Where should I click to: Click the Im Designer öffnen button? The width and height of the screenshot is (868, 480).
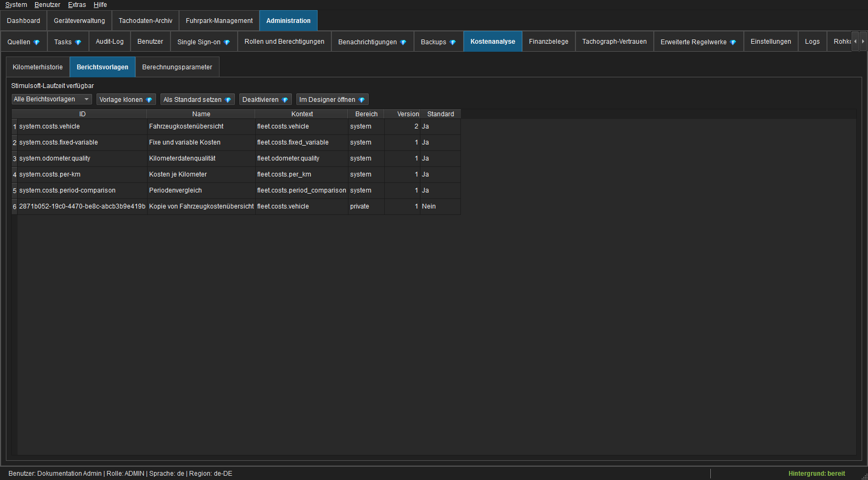pos(332,100)
